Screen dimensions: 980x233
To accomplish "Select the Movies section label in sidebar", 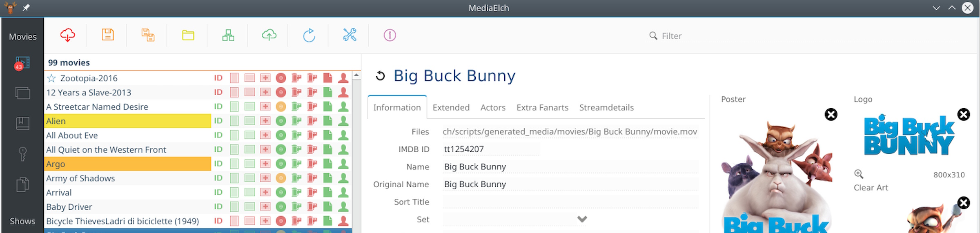I will pos(23,37).
